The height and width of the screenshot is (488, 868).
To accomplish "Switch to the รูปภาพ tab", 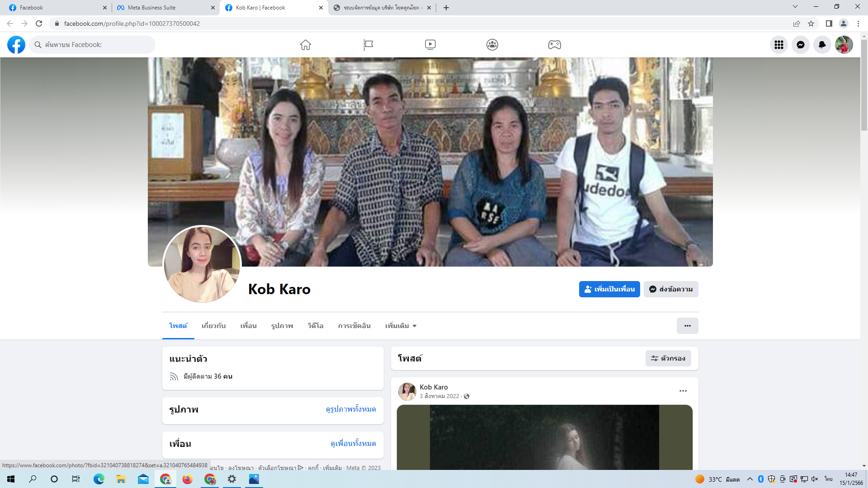I will (282, 326).
